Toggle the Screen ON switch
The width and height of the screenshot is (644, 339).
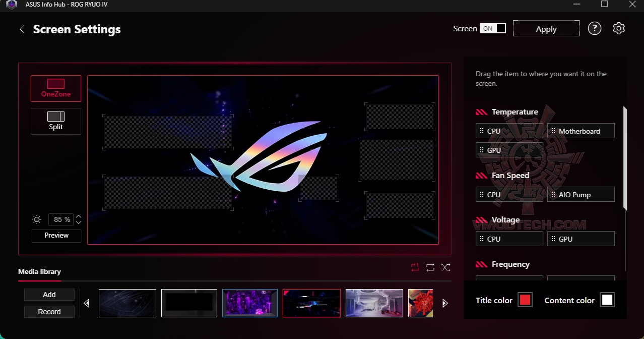point(493,29)
